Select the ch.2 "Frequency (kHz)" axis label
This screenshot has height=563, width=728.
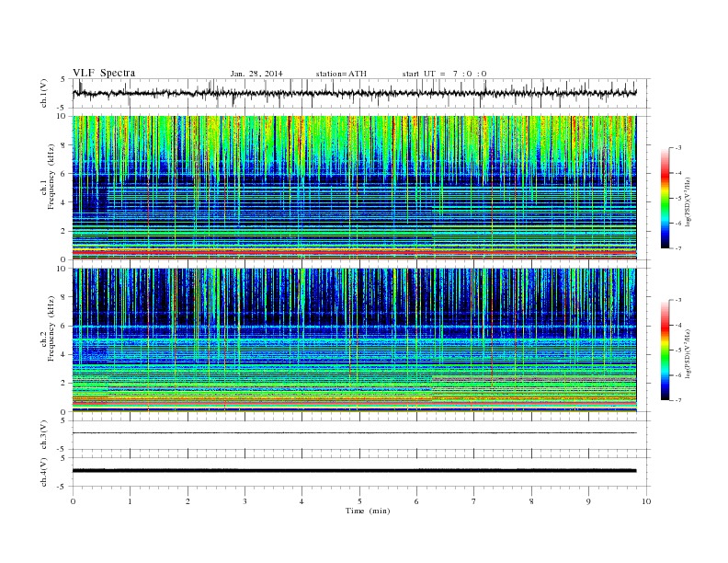(51, 328)
